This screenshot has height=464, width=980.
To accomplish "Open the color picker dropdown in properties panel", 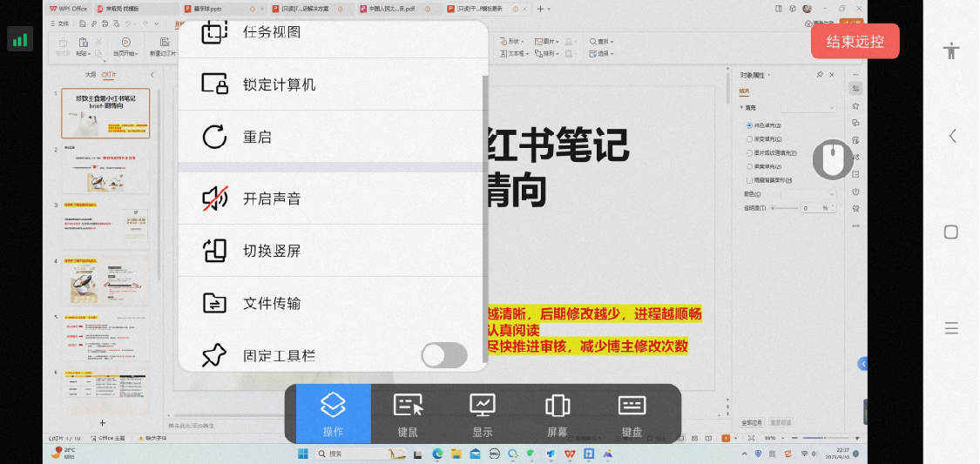I will (808, 194).
